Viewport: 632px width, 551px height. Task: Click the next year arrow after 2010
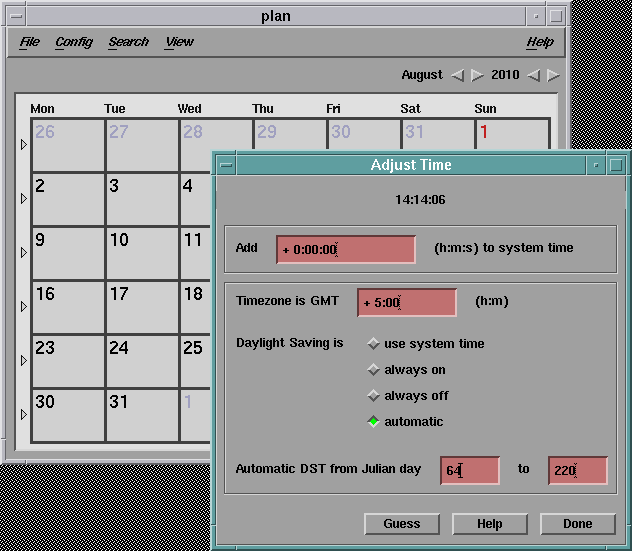(553, 75)
